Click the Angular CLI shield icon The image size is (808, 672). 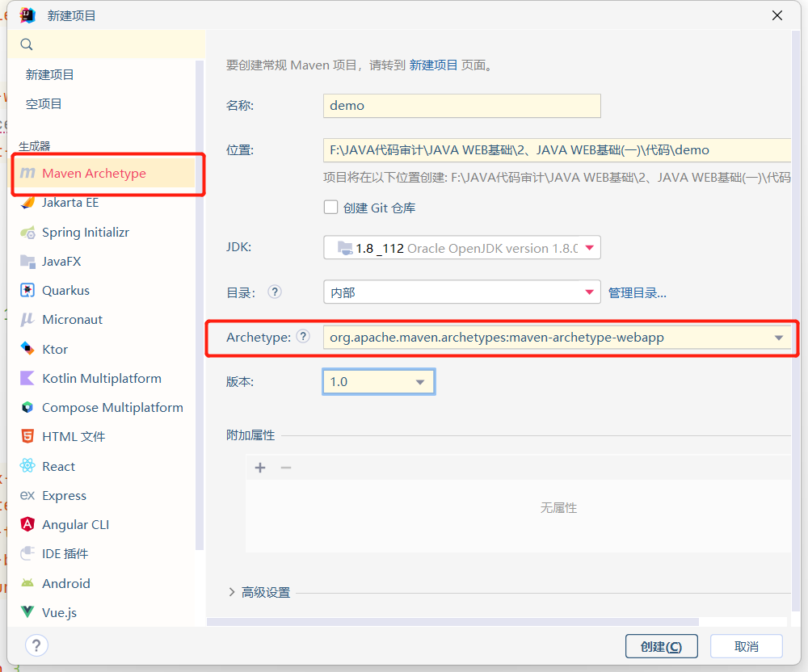point(27,524)
